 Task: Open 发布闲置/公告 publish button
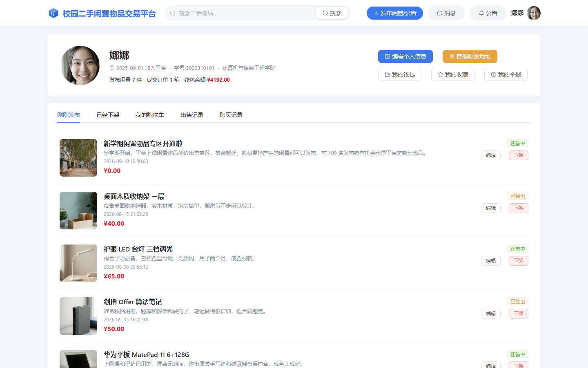(395, 13)
